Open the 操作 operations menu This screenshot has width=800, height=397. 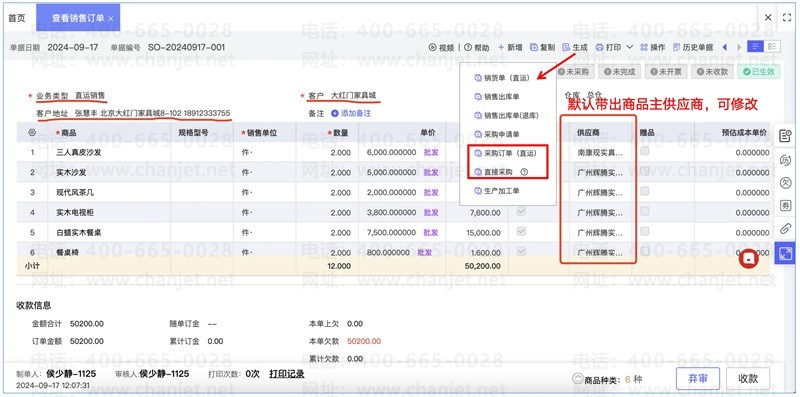click(653, 47)
